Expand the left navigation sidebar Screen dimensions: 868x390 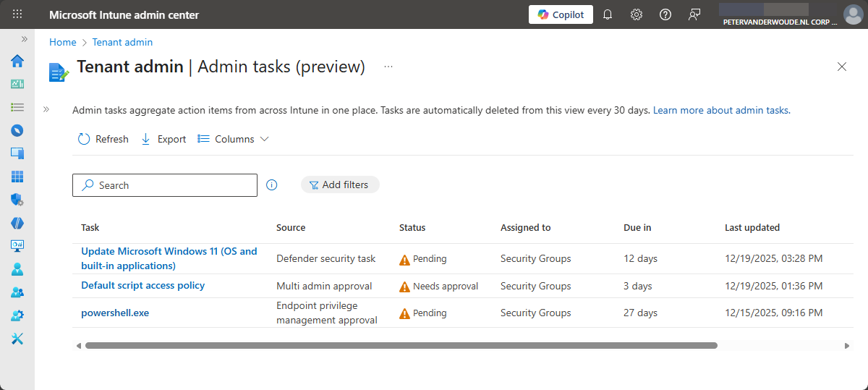click(24, 39)
